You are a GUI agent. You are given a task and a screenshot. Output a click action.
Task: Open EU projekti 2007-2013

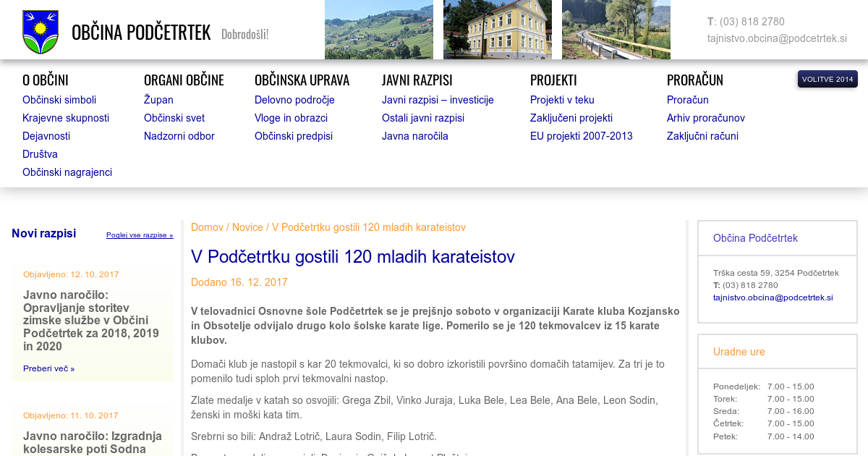point(581,136)
